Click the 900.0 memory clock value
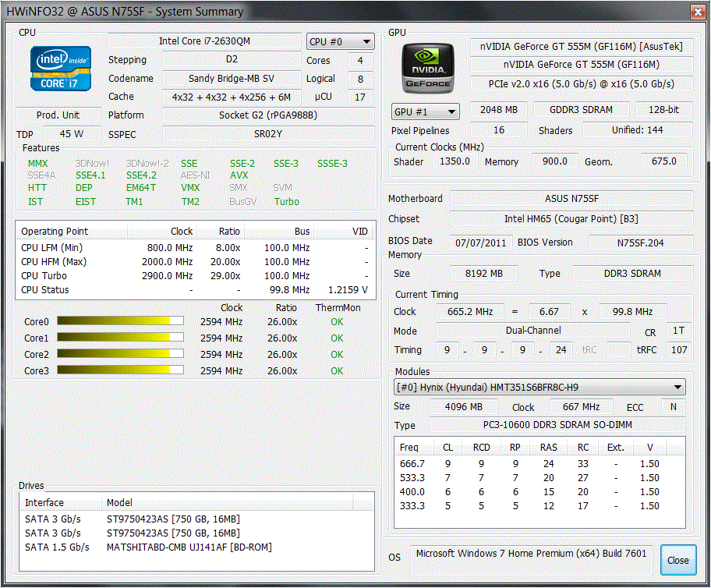The image size is (711, 588). click(555, 161)
